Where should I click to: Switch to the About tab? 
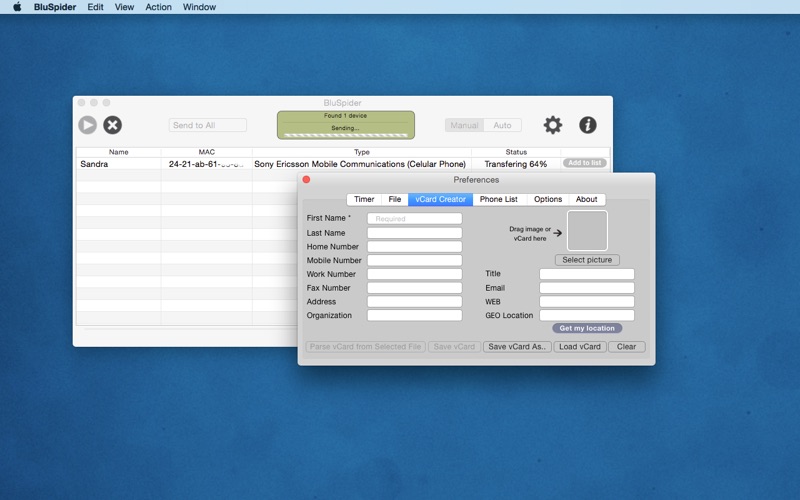[586, 199]
